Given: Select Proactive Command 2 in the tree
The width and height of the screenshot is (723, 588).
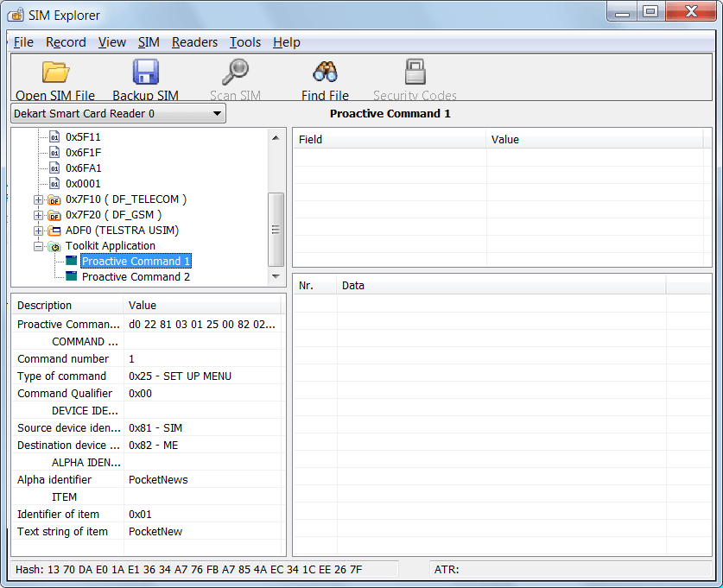Looking at the screenshot, I should coord(136,277).
